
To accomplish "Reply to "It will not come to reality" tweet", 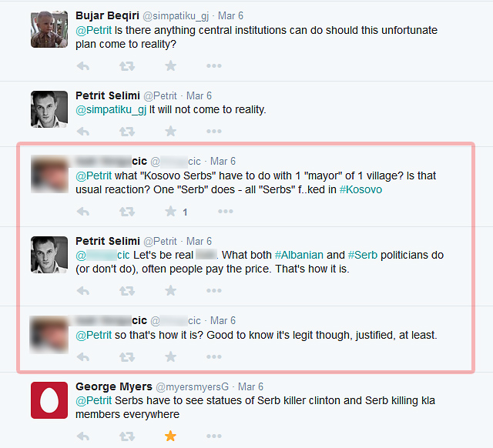I will pos(83,131).
